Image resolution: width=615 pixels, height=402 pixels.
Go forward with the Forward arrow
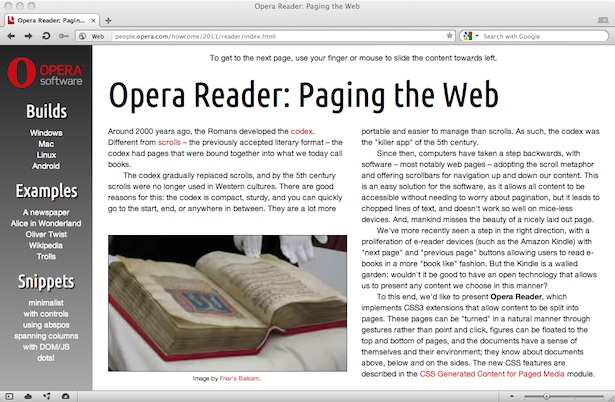28,36
